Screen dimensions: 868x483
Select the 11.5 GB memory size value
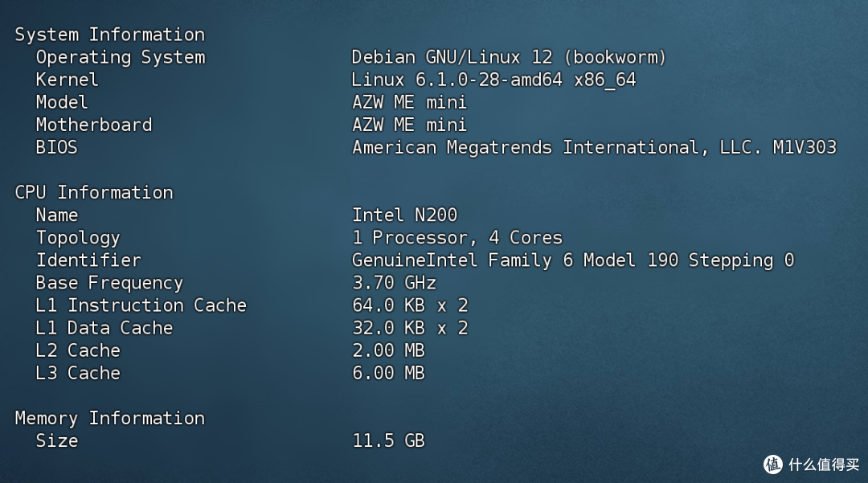[388, 441]
